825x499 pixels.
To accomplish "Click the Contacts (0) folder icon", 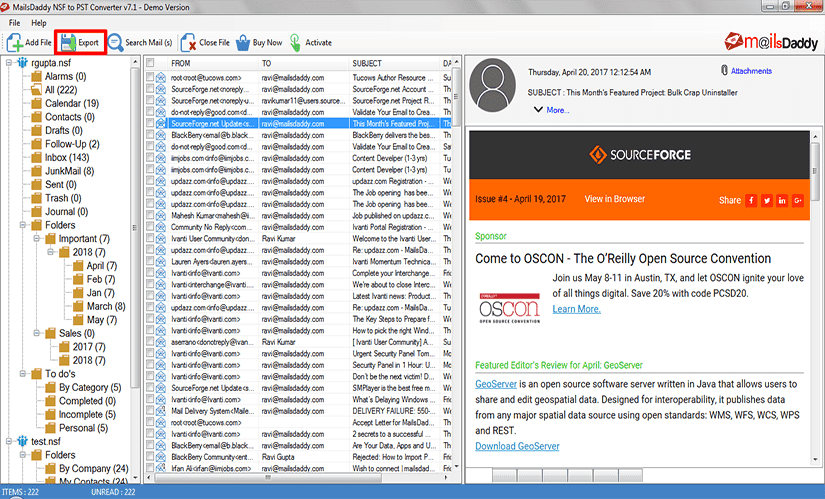I will [36, 117].
